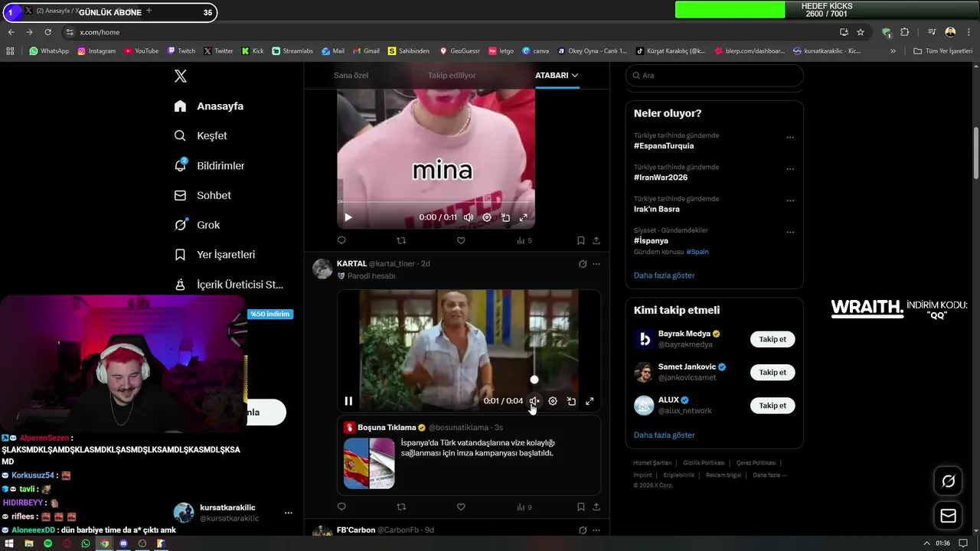Open Anasayfa home page
Screen dimensions: 980x551
[209, 106]
